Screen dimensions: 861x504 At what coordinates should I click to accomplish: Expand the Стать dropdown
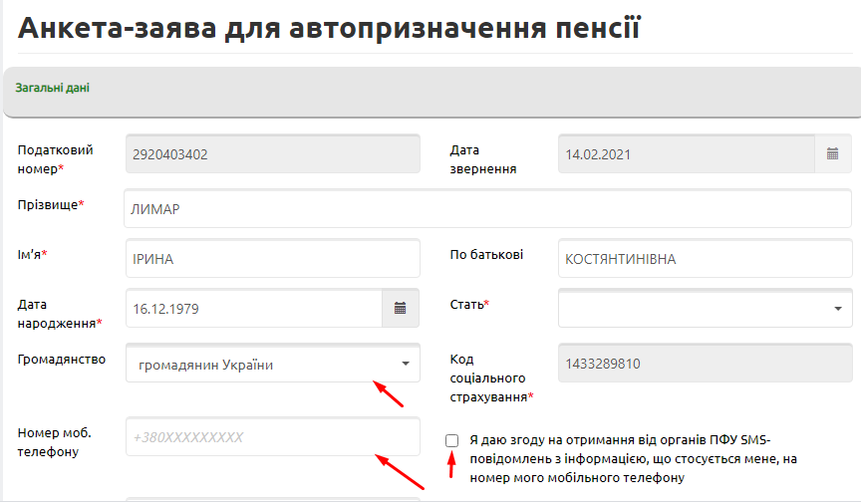coord(706,309)
